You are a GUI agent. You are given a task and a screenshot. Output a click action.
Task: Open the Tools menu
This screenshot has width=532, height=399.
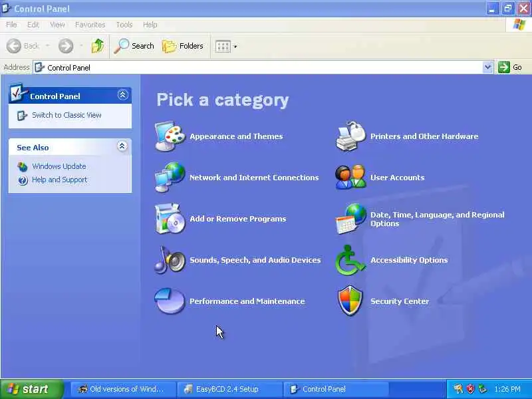click(124, 25)
